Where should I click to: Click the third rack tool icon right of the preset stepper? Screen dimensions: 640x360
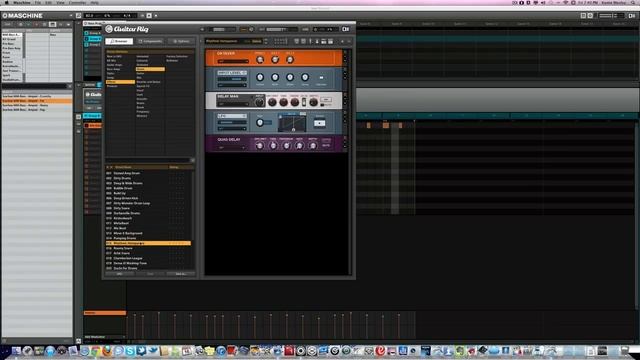[x=310, y=41]
